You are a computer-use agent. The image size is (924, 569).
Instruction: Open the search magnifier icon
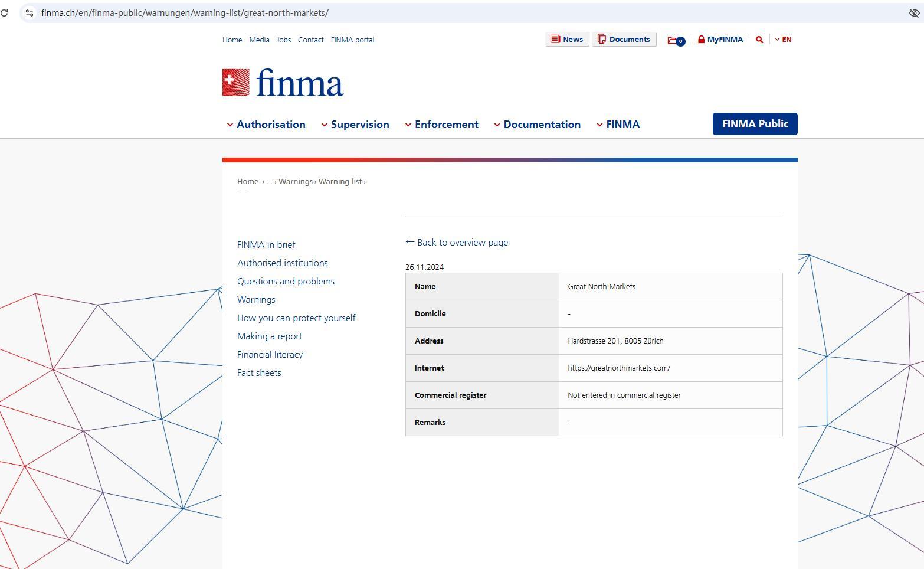759,40
